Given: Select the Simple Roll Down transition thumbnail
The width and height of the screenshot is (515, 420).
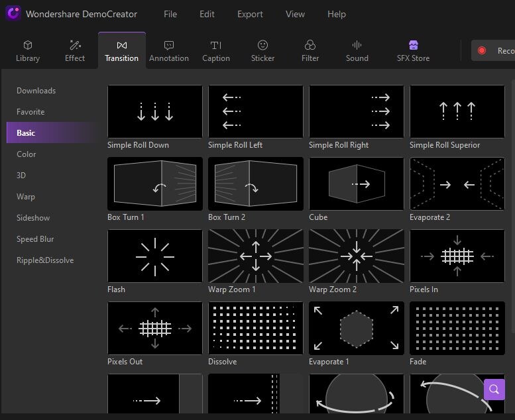Looking at the screenshot, I should coord(155,111).
